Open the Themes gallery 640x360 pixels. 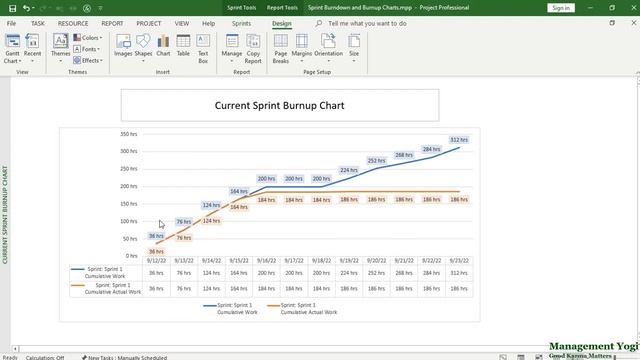[x=60, y=49]
